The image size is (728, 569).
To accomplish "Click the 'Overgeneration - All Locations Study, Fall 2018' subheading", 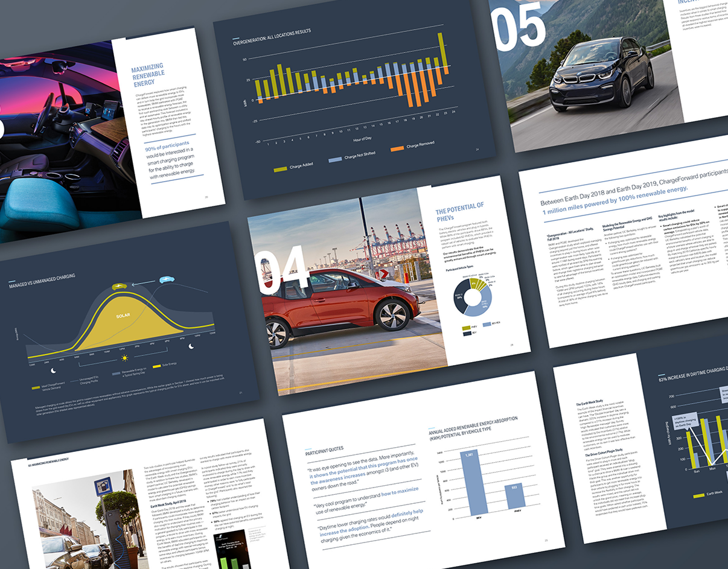I will (570, 234).
